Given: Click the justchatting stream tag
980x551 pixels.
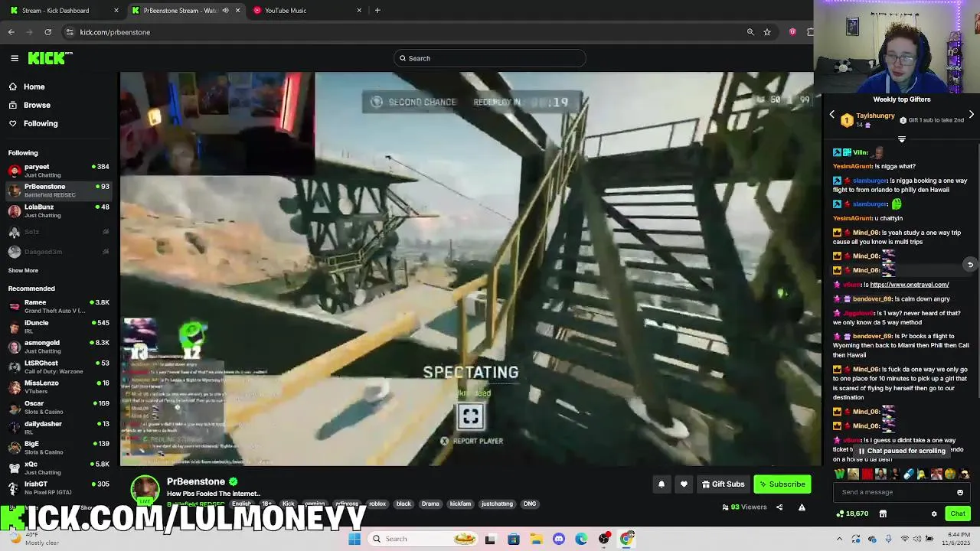Looking at the screenshot, I should tap(497, 504).
